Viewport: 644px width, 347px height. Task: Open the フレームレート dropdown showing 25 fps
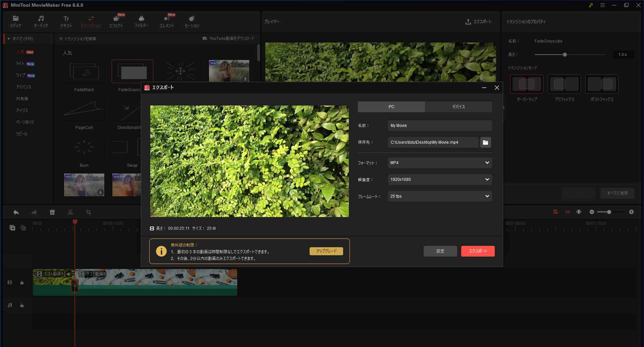tap(439, 196)
